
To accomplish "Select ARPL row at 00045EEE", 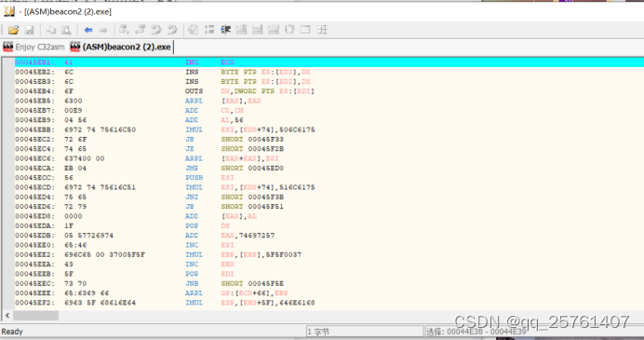I will (329, 293).
